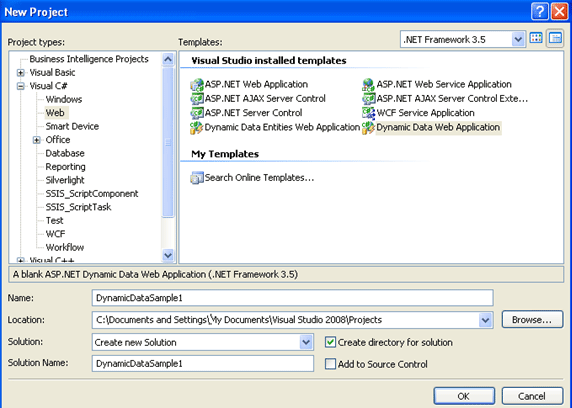Expand the Visual Basic tree node
This screenshot has height=408, width=572.
[21, 73]
